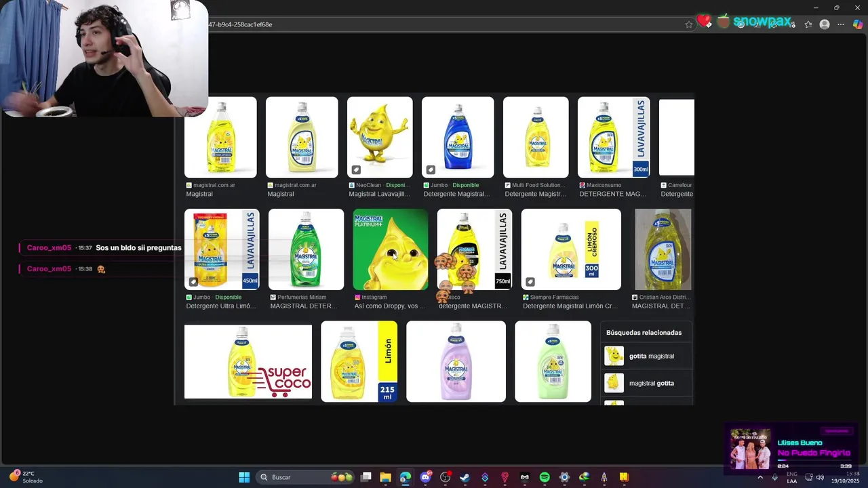Open Edge Settings and more menu
This screenshot has width=868, height=488.
[841, 24]
